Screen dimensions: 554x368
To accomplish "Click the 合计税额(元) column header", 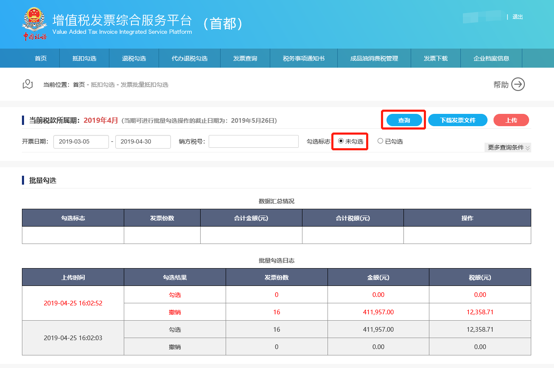I will pyautogui.click(x=353, y=218).
